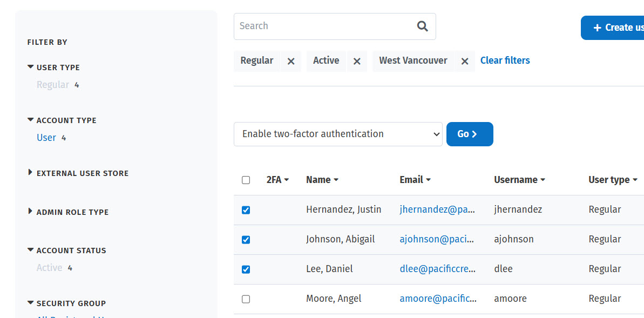Screen dimensions: 644x318
Task: Uncheck Lee, Daniel's row checkbox
Action: pos(246,269)
